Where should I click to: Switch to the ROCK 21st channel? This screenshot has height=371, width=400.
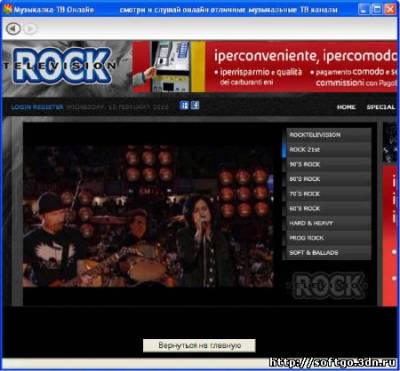[x=327, y=150]
